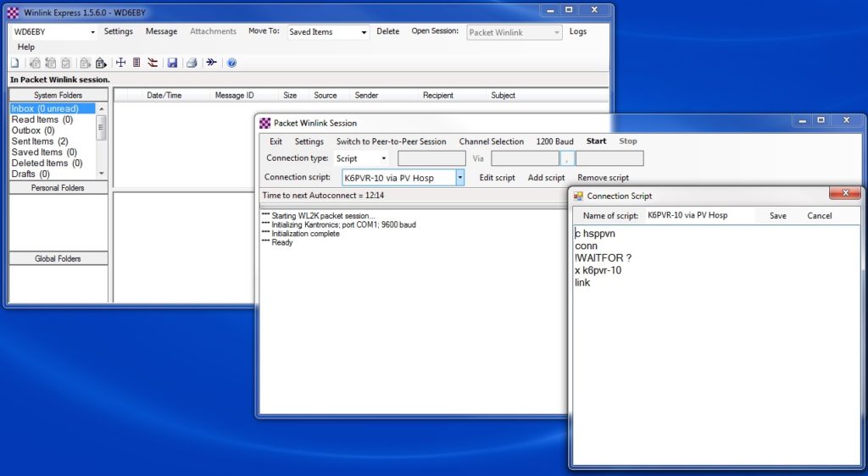868x476 pixels.
Task: Click the Subject column header
Action: coord(504,95)
